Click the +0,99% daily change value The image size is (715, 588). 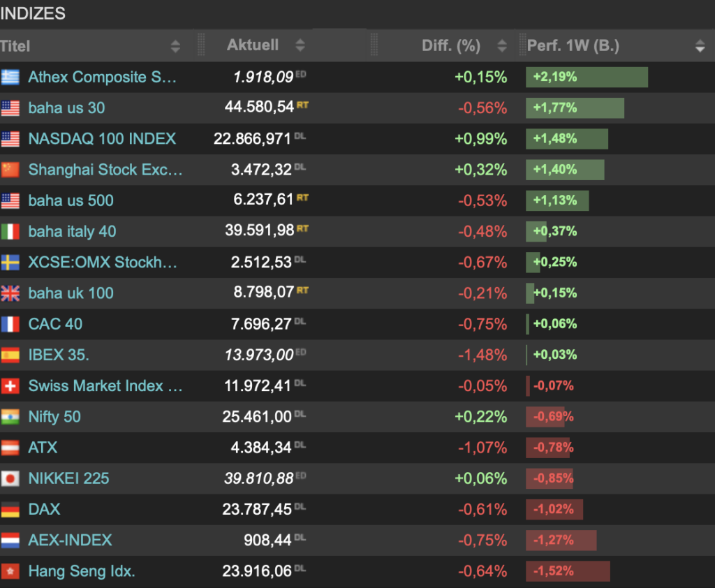click(480, 139)
